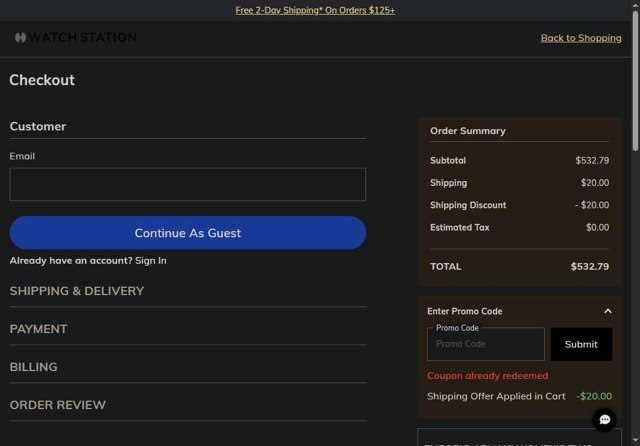Click the Estimated Tax value $0.00
The height and width of the screenshot is (446, 640).
pos(598,227)
